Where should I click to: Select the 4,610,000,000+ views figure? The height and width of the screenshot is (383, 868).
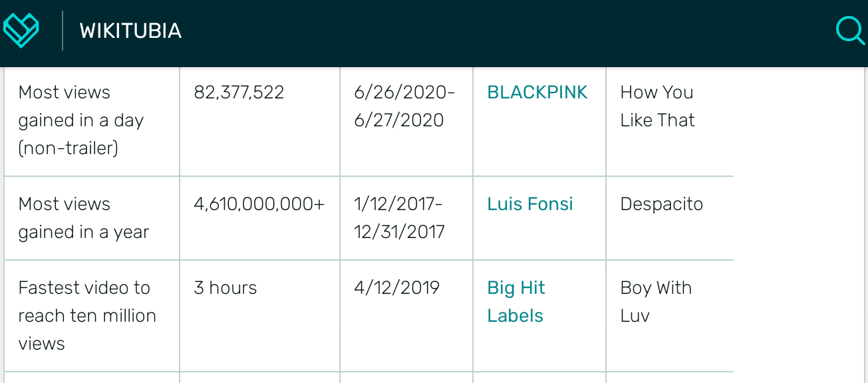[259, 204]
